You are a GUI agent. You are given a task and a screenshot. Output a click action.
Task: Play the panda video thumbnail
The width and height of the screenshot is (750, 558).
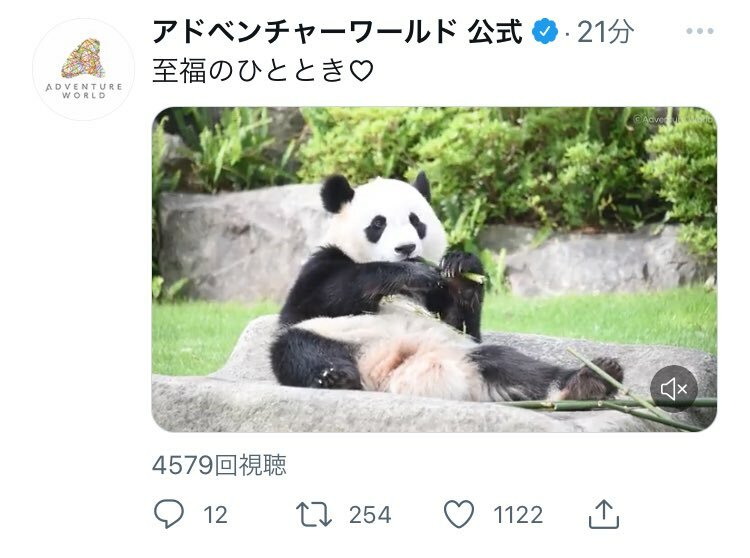(x=434, y=270)
